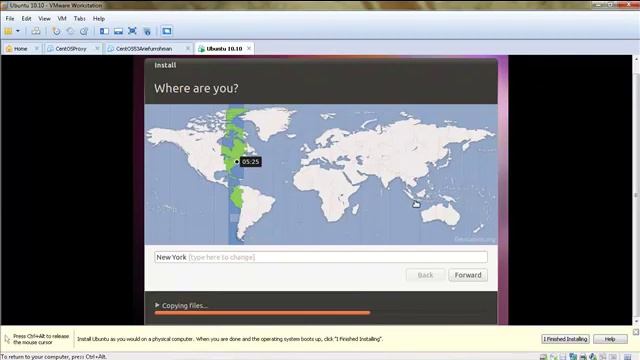
Task: Click the printer device status bar icon
Action: (x=583, y=357)
